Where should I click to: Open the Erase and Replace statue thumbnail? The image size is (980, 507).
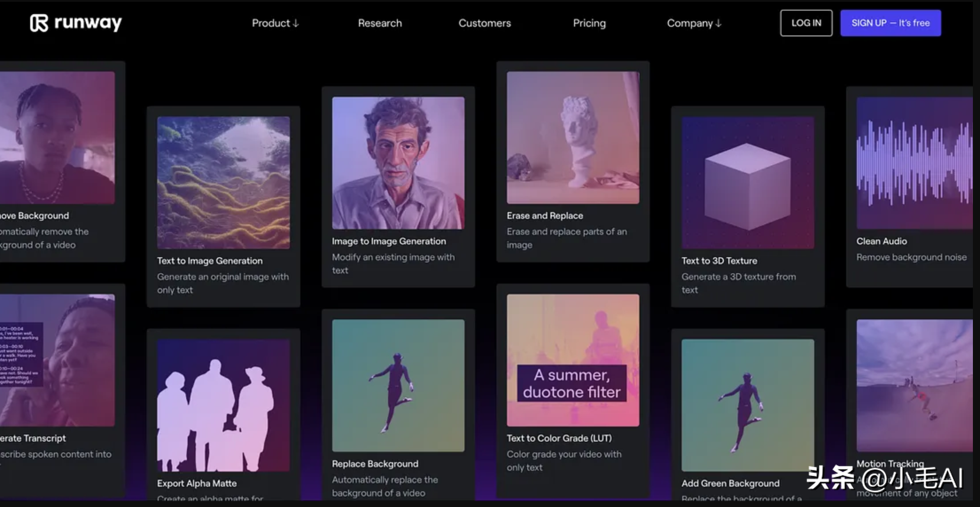click(573, 138)
